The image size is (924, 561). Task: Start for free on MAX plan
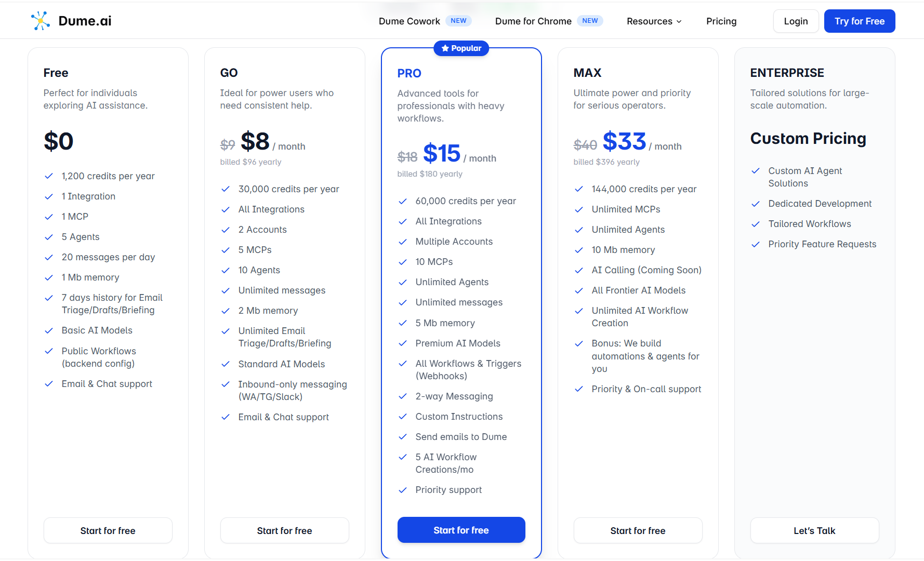pyautogui.click(x=638, y=530)
